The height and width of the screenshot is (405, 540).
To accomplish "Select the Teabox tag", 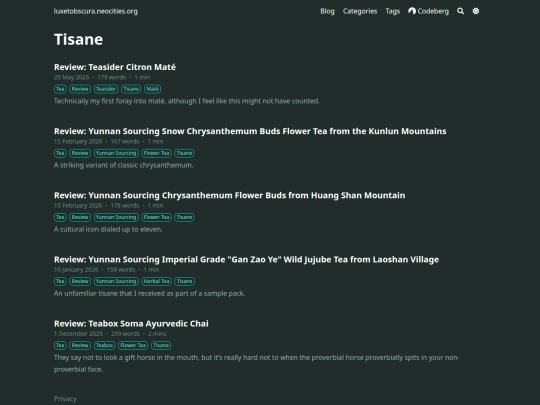I will 104,345.
